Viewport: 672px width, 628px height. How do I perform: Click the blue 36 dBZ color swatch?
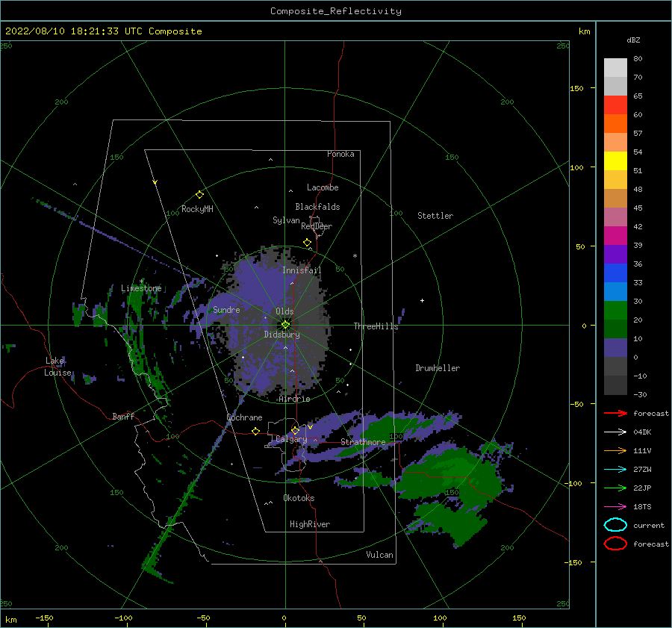[615, 273]
